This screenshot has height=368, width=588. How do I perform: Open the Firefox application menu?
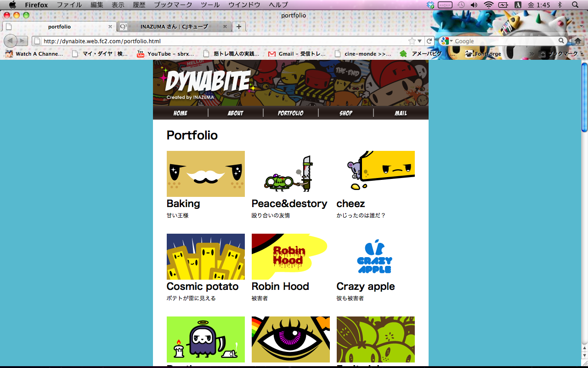(x=36, y=5)
